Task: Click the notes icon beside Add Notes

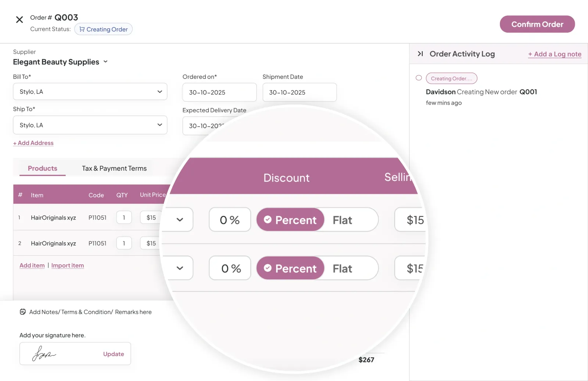Action: coord(23,312)
